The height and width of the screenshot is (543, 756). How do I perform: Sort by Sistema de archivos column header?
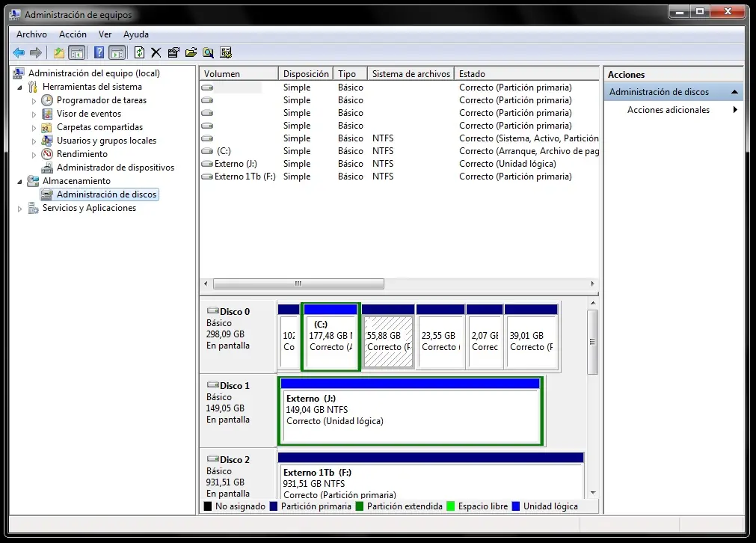click(x=411, y=74)
